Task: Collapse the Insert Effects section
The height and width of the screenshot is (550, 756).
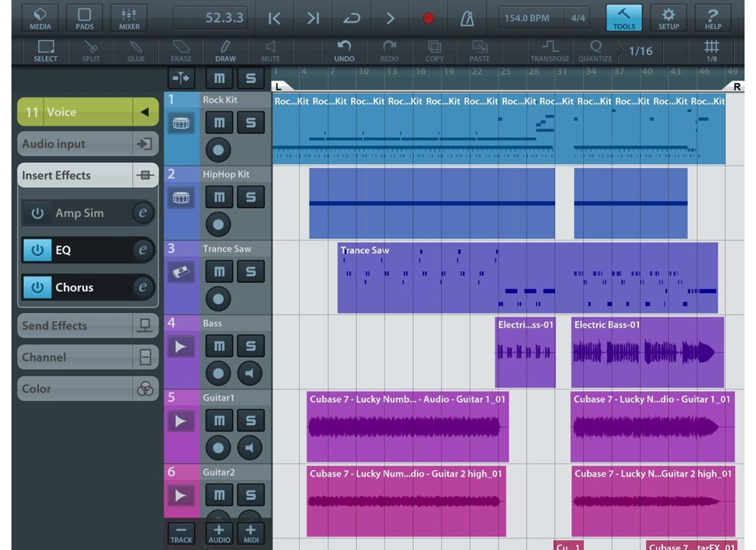Action: click(88, 175)
